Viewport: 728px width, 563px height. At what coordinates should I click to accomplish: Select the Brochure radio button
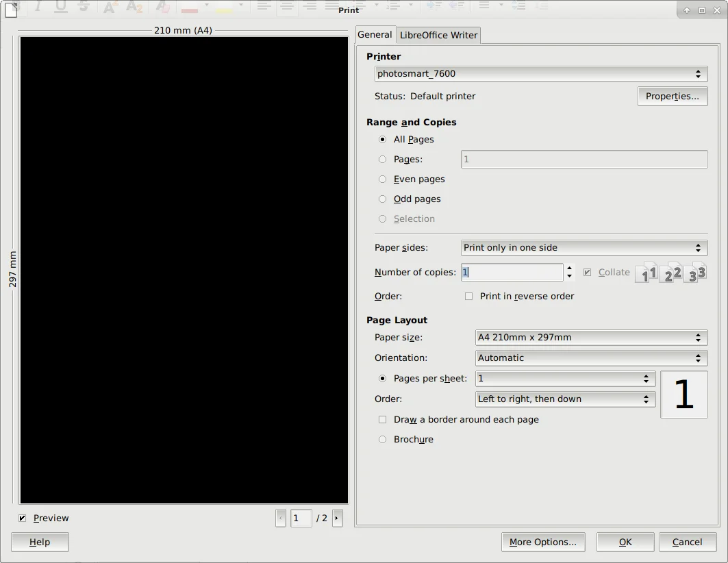(383, 439)
